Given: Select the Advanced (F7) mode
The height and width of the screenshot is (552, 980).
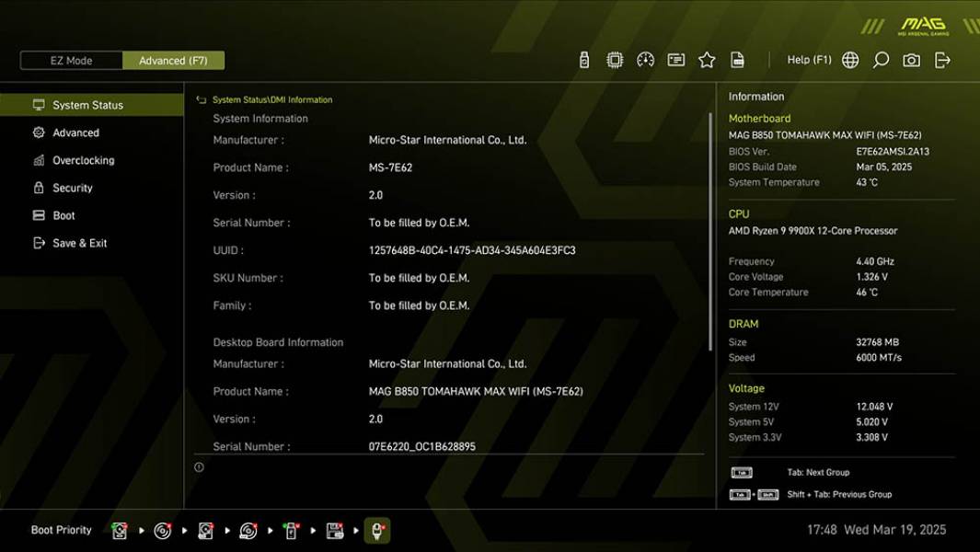Looking at the screenshot, I should click(x=173, y=61).
